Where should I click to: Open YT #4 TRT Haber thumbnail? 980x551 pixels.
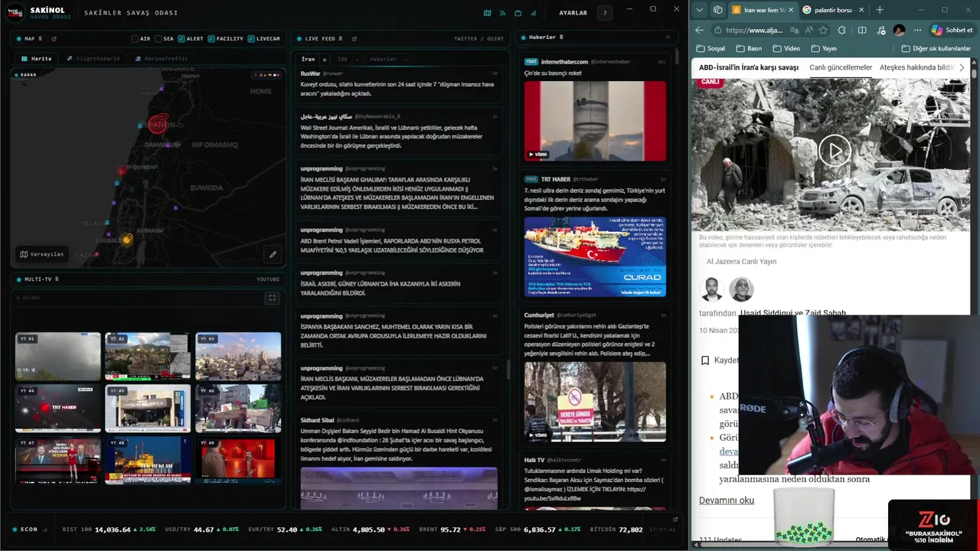point(58,408)
